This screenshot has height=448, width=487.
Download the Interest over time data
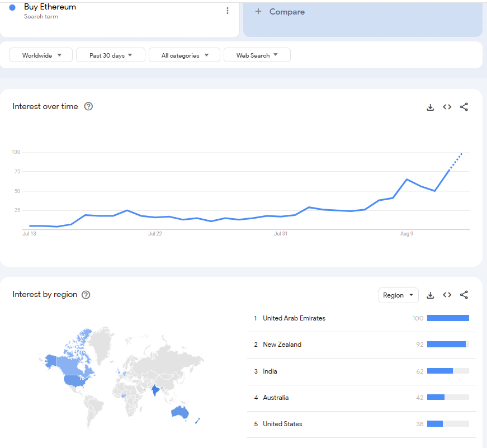430,107
